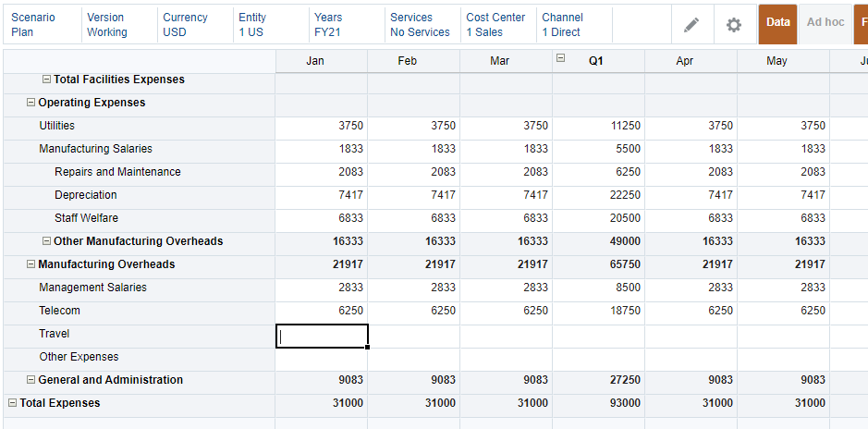Click the Other Expenses row label

pos(79,357)
